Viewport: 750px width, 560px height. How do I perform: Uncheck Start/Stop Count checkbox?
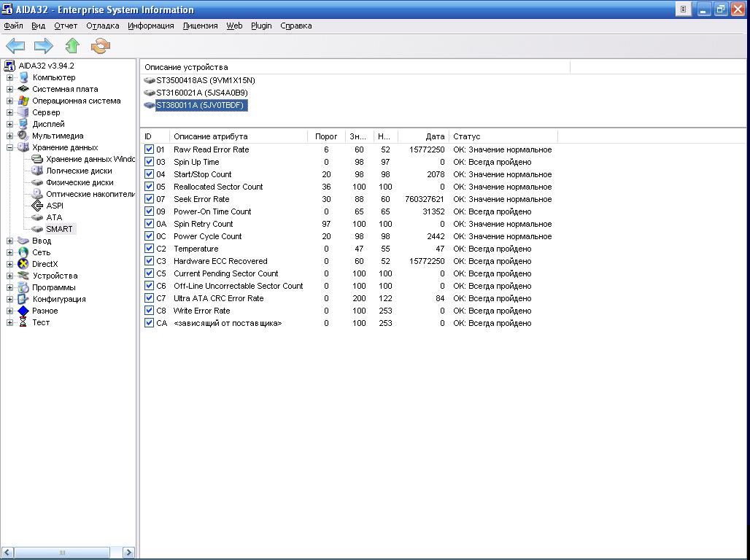point(150,174)
